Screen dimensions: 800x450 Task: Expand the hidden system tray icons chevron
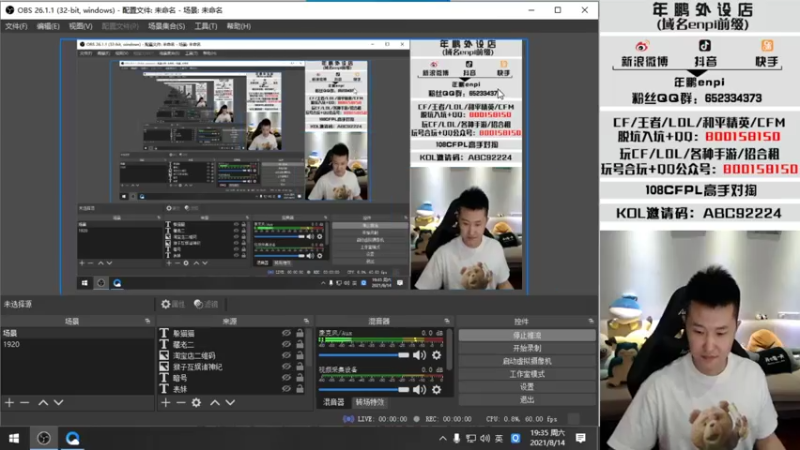pos(442,438)
